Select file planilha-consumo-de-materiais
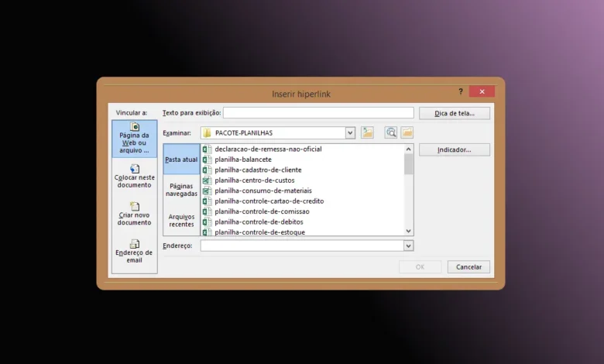This screenshot has width=604, height=364. [263, 191]
